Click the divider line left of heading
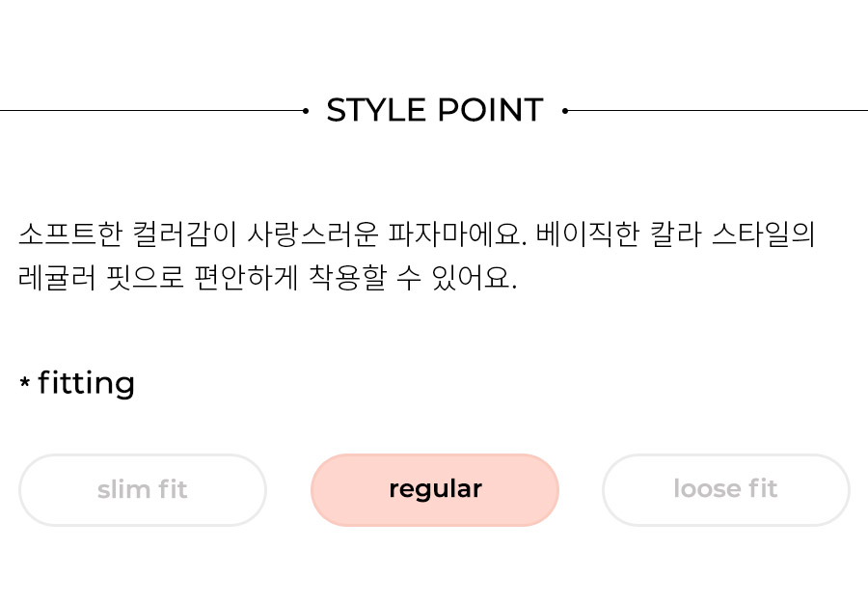 [x=151, y=111]
